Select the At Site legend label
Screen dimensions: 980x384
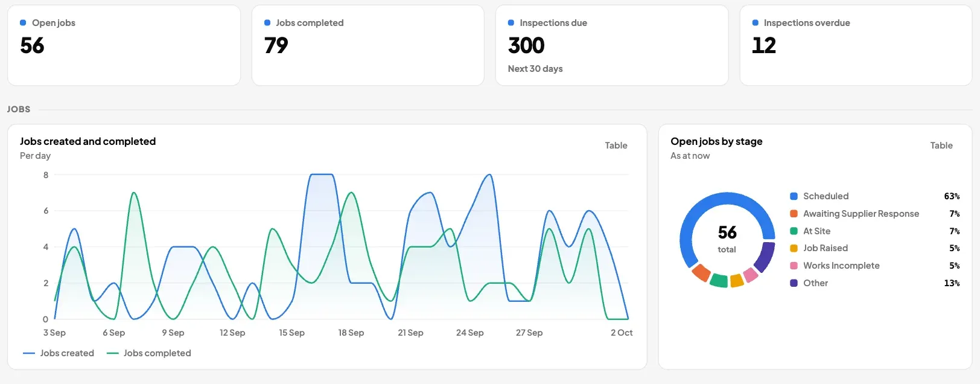pyautogui.click(x=816, y=231)
